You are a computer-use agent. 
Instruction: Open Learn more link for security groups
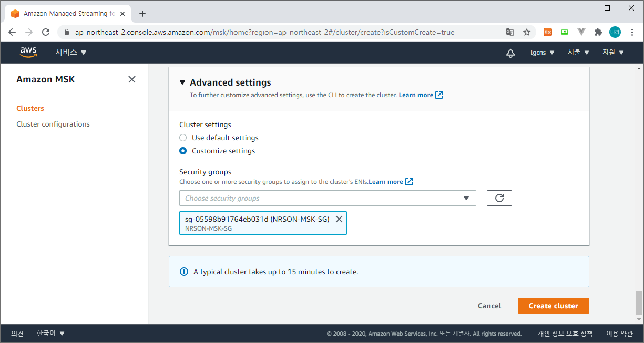click(x=386, y=182)
